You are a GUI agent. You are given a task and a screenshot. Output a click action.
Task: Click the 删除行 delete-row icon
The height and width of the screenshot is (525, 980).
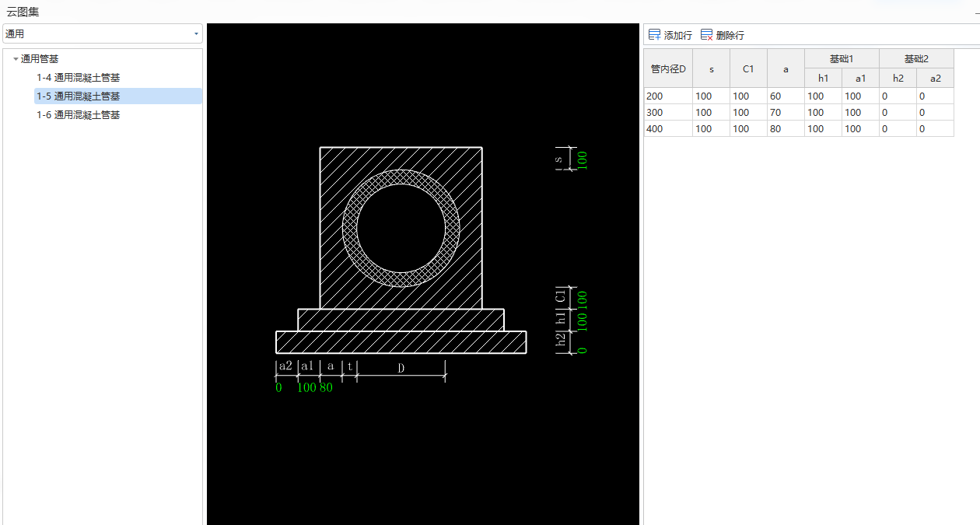coord(706,35)
